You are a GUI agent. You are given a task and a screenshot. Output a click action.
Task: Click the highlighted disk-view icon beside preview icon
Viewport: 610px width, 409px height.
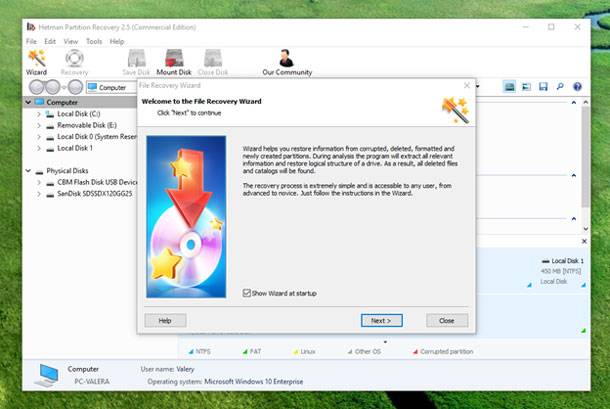tap(509, 87)
